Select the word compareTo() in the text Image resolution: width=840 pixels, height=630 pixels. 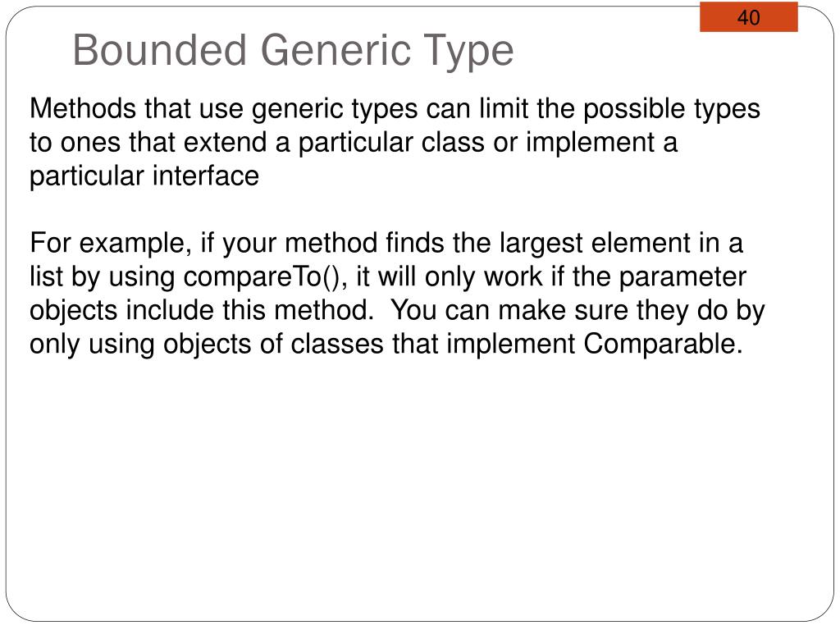pyautogui.click(x=262, y=277)
